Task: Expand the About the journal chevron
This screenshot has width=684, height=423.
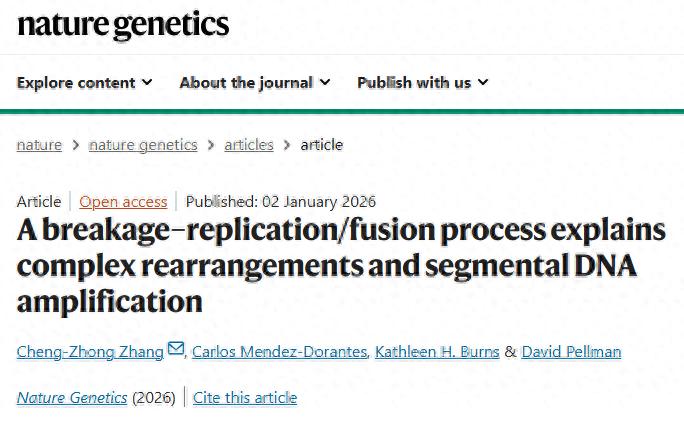Action: tap(324, 82)
